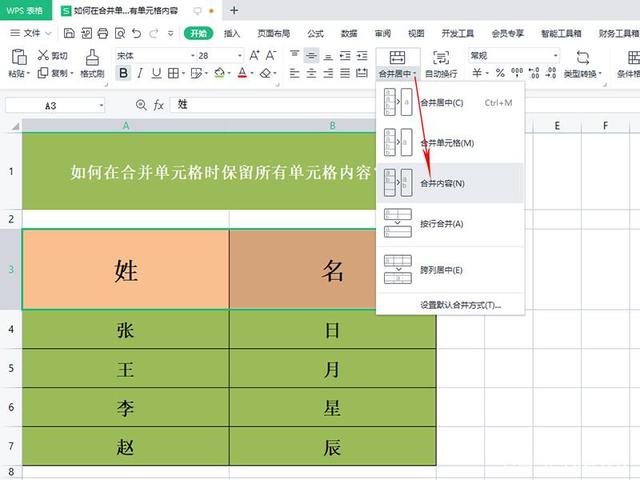Expand the Name Box A3 dropdown
Image resolution: width=640 pixels, height=480 pixels.
coord(101,106)
